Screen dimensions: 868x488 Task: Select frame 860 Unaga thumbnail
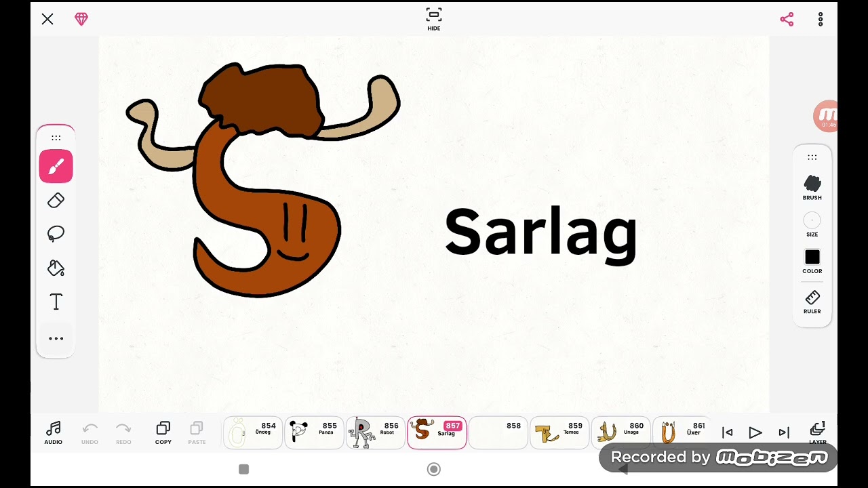tap(620, 432)
